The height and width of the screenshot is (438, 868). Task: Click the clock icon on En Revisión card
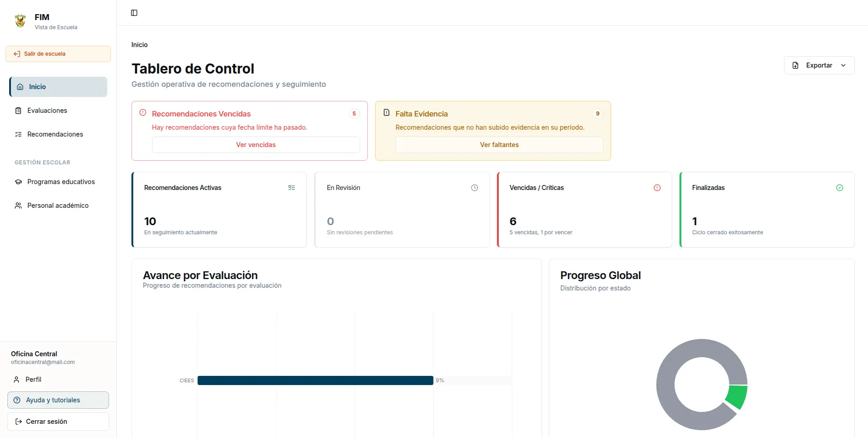pos(475,188)
